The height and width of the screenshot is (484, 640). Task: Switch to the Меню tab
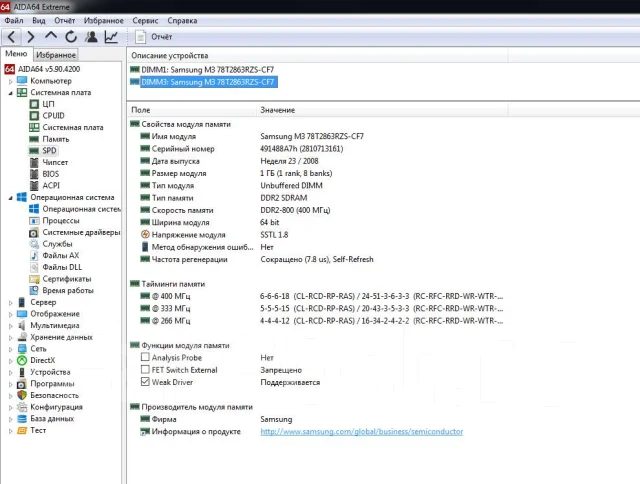click(x=16, y=54)
